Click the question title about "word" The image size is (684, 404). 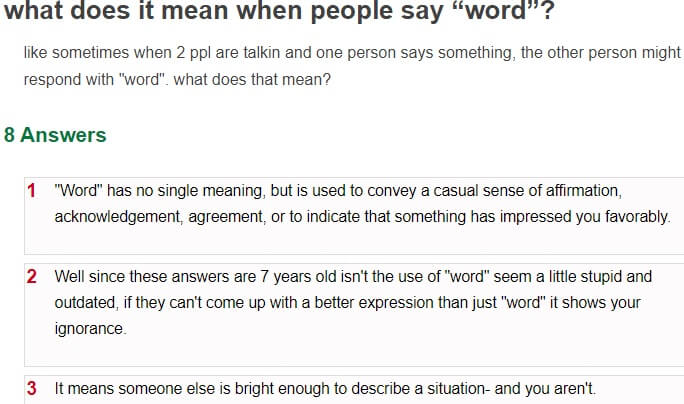(279, 10)
